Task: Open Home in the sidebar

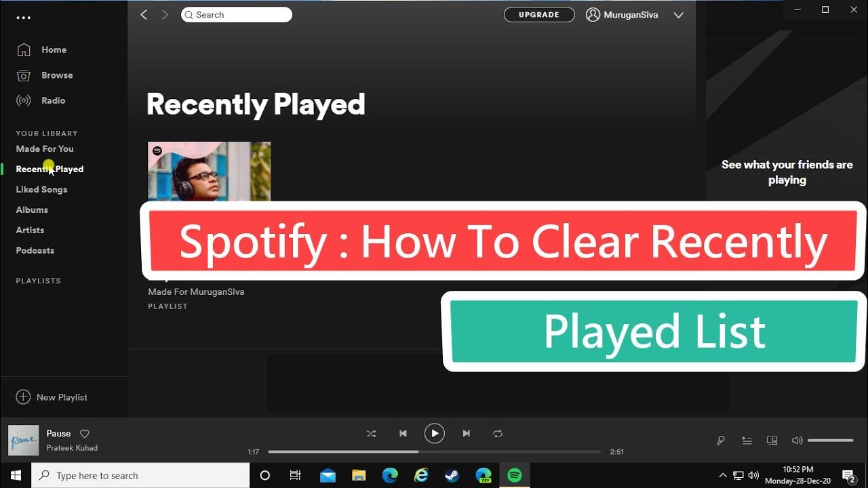Action: coord(54,49)
